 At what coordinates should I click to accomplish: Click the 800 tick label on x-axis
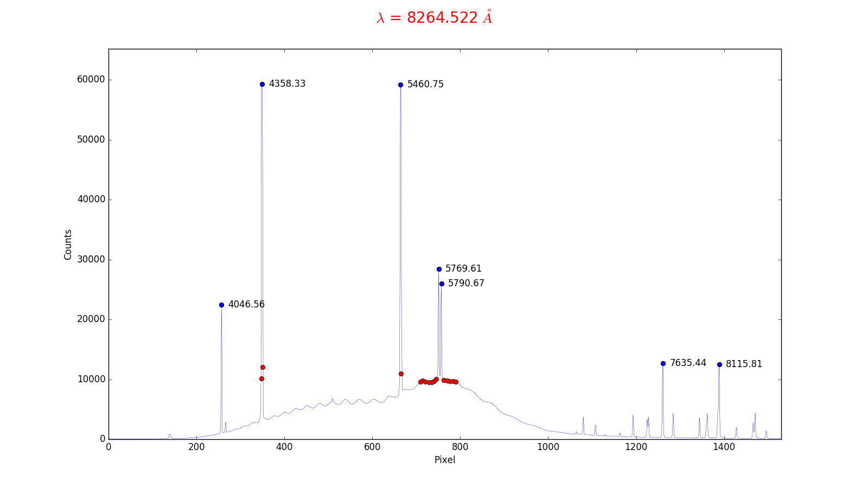pos(460,447)
